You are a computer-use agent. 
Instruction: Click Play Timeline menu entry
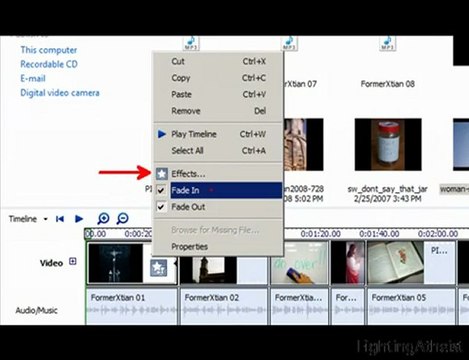(x=218, y=134)
